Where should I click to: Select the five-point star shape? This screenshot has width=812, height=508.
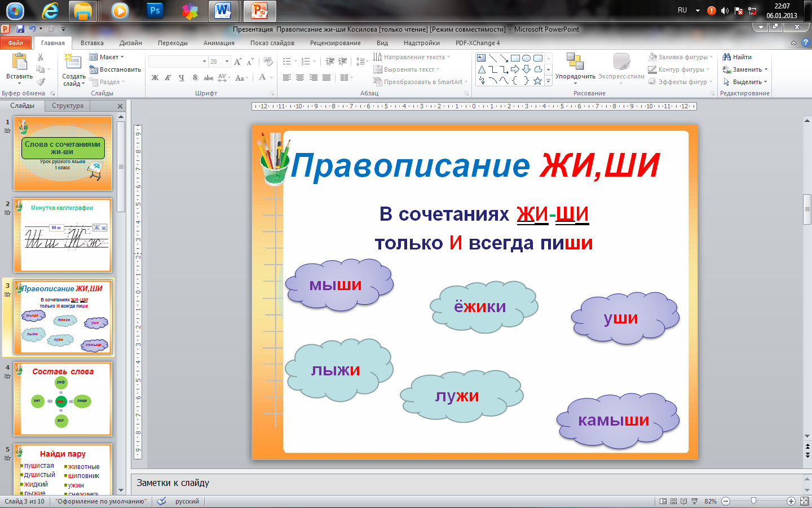click(537, 81)
